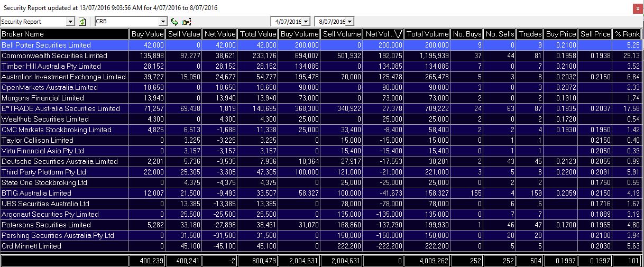Sort by No. Sells column header

coord(500,34)
